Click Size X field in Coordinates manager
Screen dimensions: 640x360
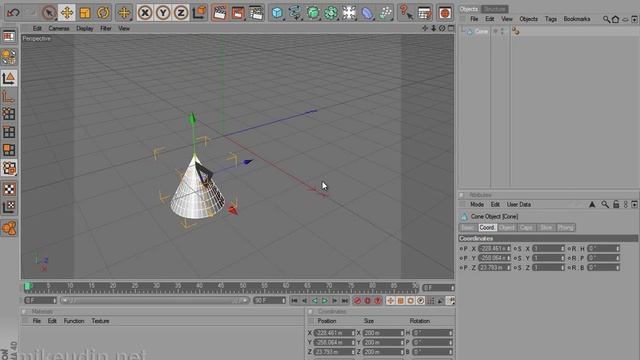pos(383,333)
